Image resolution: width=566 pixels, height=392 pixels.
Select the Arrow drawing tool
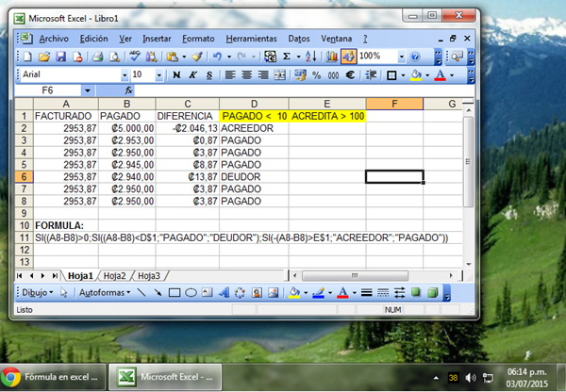point(158,292)
